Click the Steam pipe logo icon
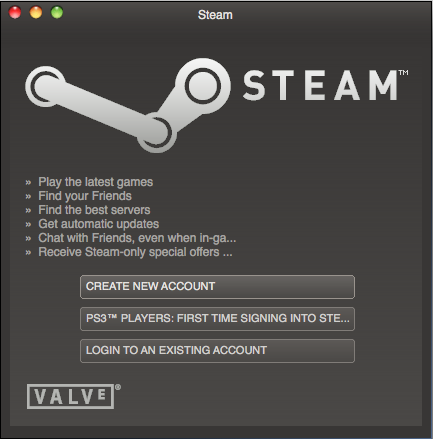 [128, 105]
